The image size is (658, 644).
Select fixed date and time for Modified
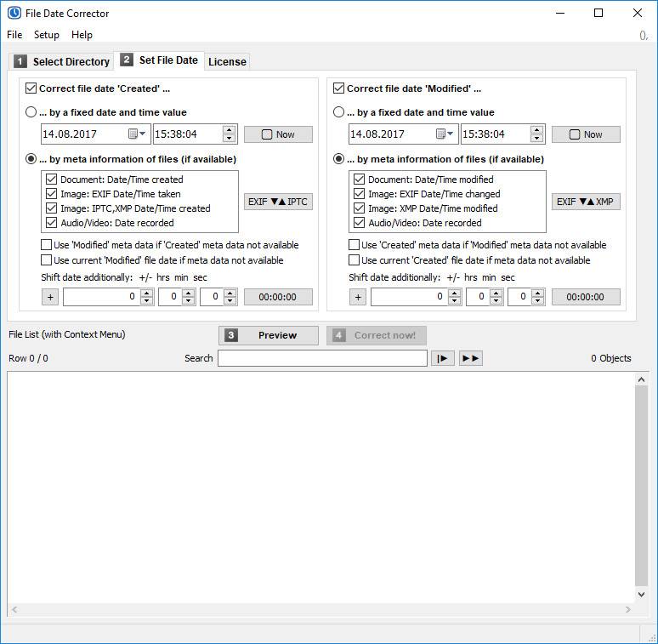click(x=338, y=112)
